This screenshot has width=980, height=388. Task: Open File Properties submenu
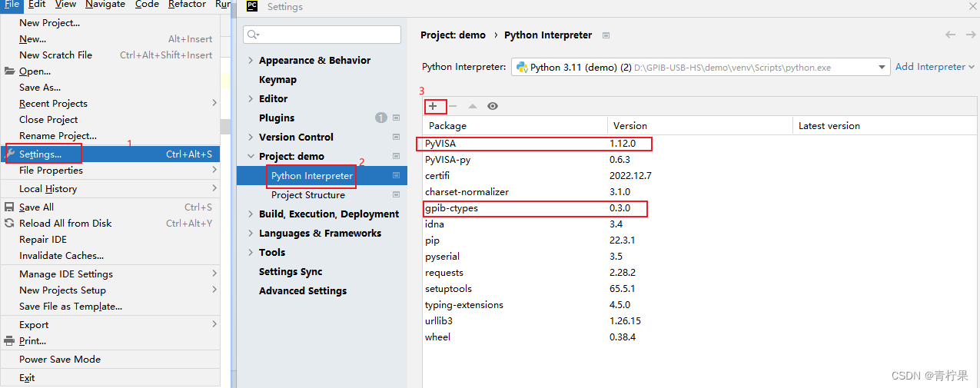tap(110, 170)
